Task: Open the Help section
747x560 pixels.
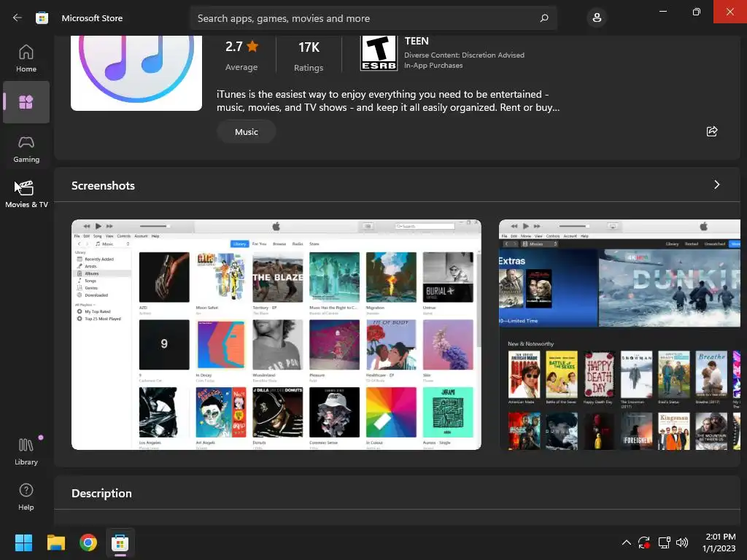Action: click(26, 497)
